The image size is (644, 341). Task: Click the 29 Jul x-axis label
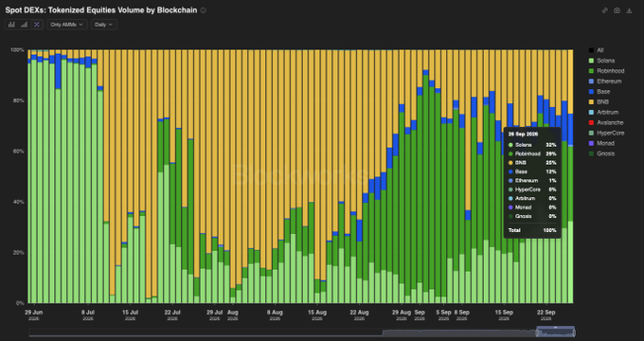214,313
